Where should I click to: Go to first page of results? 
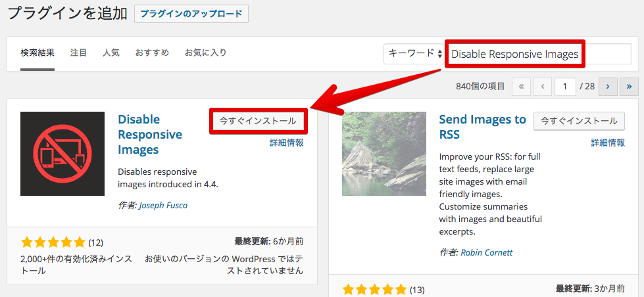521,86
